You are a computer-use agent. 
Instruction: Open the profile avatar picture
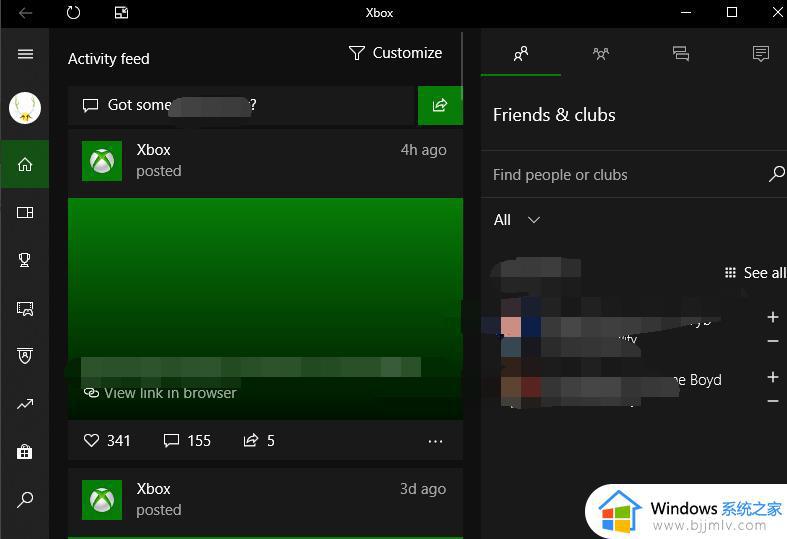(25, 108)
